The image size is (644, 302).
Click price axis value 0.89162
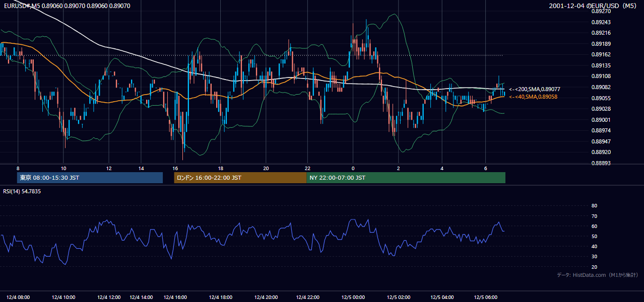[601, 54]
